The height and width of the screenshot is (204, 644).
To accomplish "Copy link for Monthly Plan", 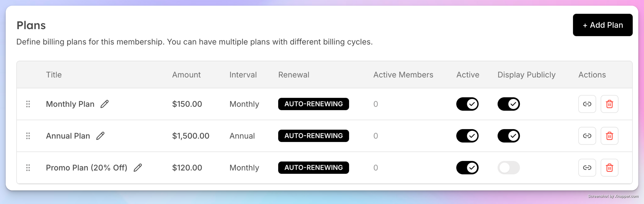I will [587, 104].
